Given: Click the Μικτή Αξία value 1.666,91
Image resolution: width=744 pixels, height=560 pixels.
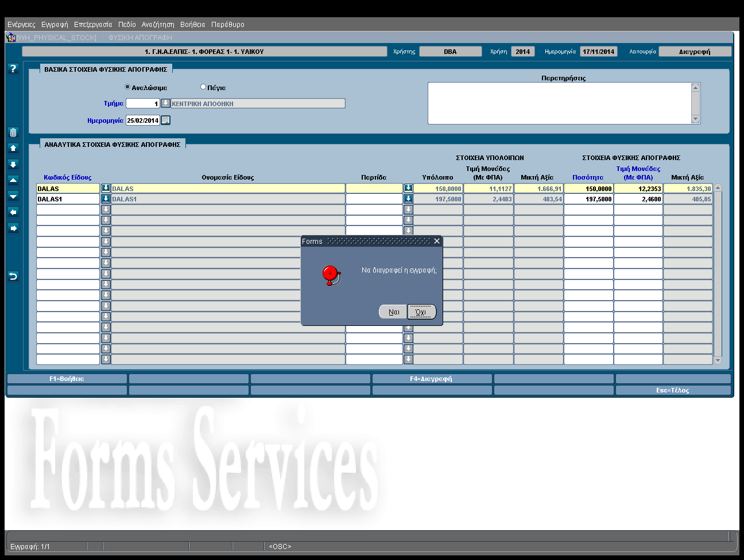Looking at the screenshot, I should tap(538, 188).
